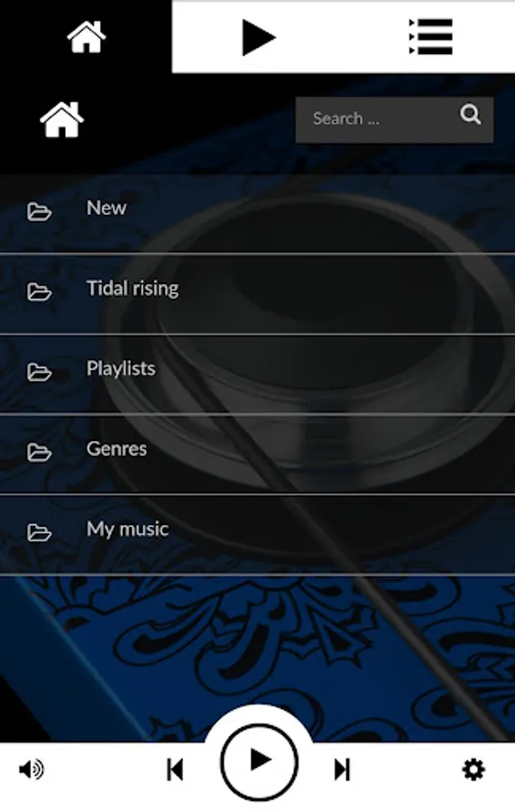This screenshot has width=515, height=812.
Task: Skip to the previous track
Action: 175,770
